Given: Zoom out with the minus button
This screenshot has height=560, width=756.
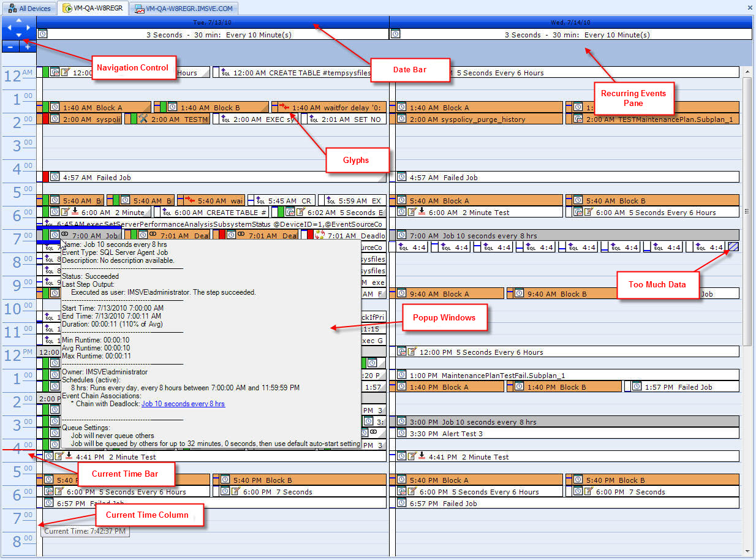Looking at the screenshot, I should coord(10,47).
